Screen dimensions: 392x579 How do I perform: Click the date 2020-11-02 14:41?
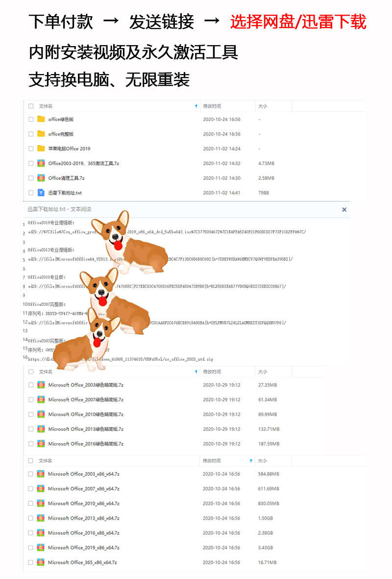222,193
